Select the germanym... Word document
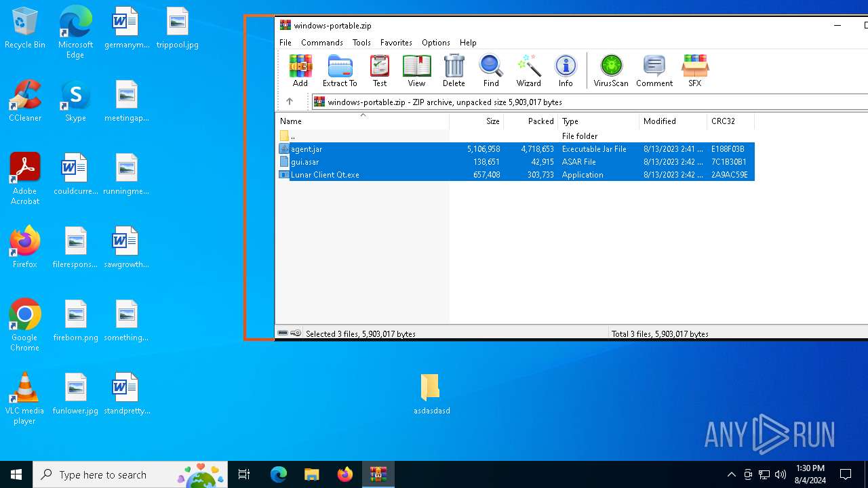Image resolution: width=868 pixels, height=488 pixels. (127, 28)
